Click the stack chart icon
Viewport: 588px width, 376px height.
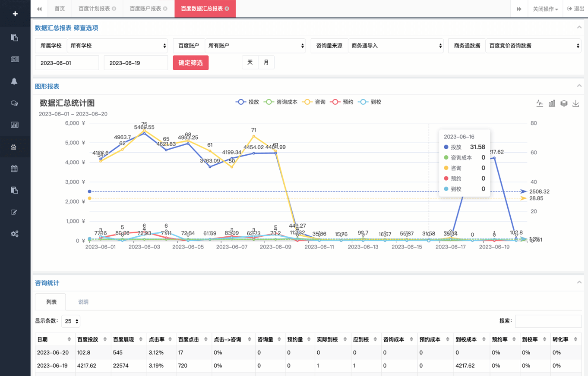(564, 103)
